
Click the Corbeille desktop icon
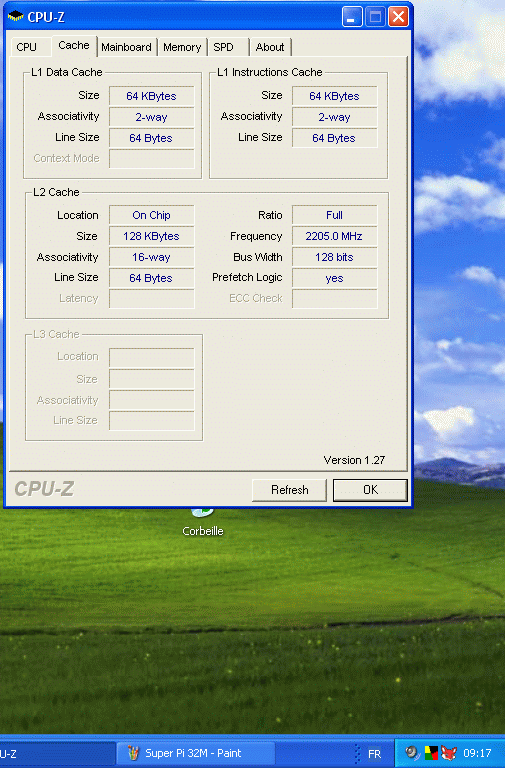click(203, 523)
